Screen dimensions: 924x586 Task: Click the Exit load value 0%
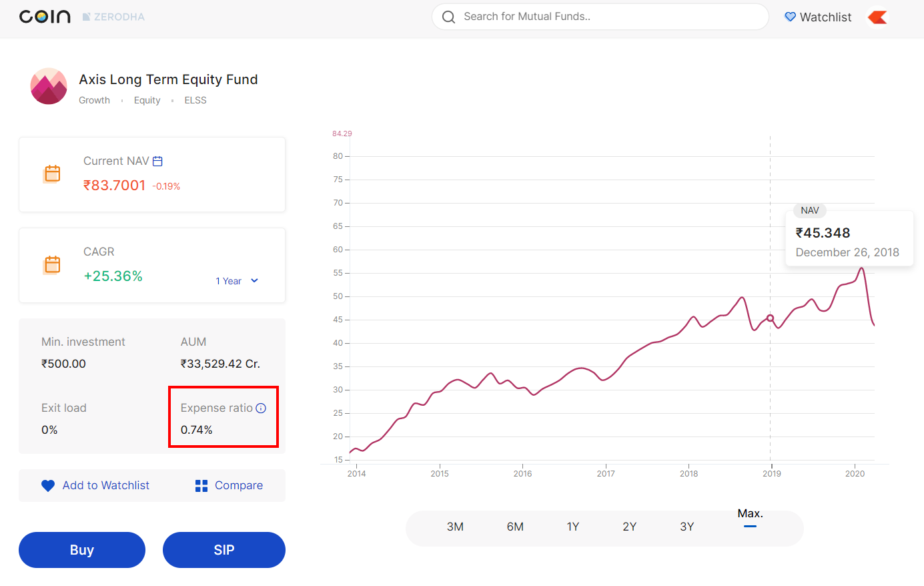(49, 430)
